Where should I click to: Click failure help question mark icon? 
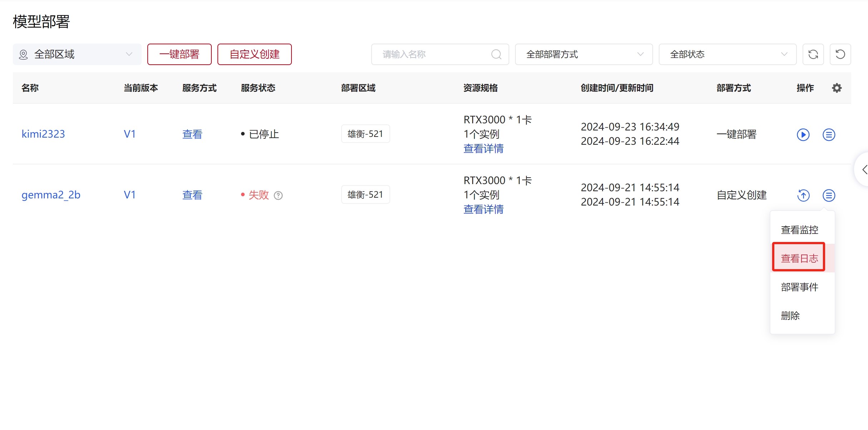click(278, 196)
